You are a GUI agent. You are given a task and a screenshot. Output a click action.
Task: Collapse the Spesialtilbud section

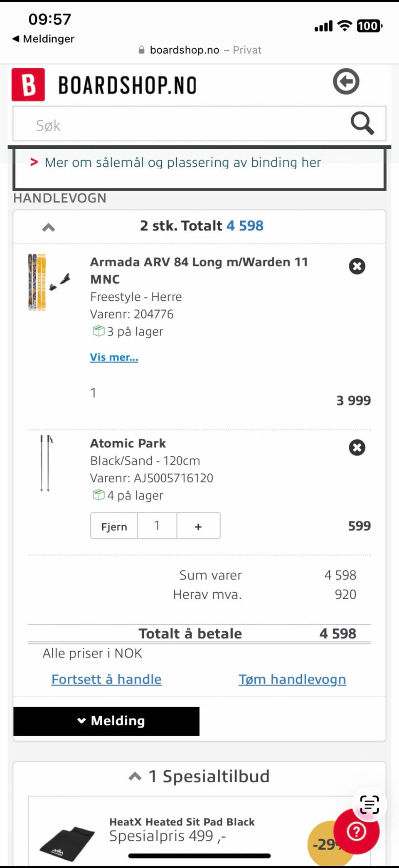coord(135,776)
